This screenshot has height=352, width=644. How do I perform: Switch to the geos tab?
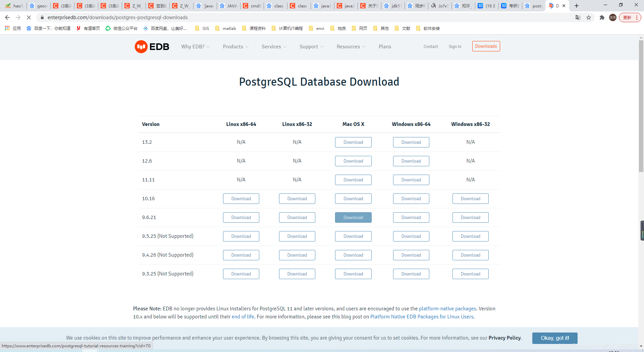(38, 6)
